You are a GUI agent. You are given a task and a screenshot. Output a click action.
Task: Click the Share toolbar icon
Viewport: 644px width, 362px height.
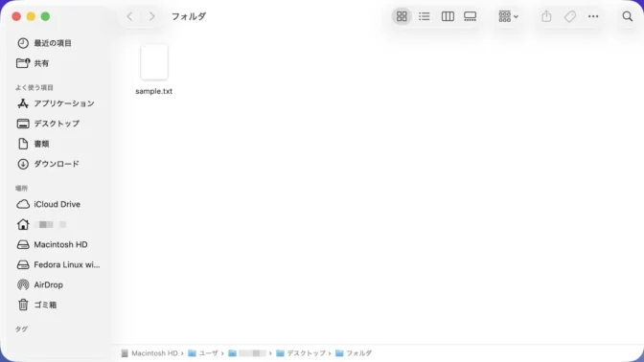point(546,16)
